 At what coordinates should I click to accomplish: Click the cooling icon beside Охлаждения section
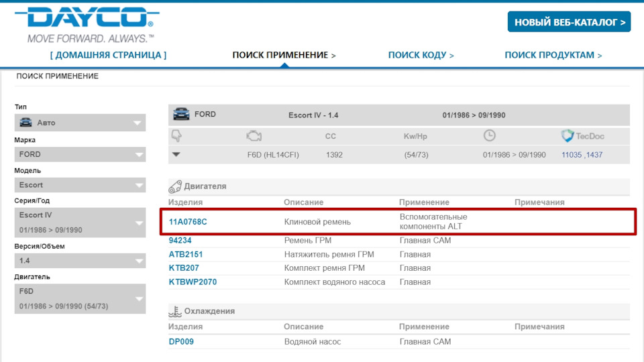tap(175, 311)
